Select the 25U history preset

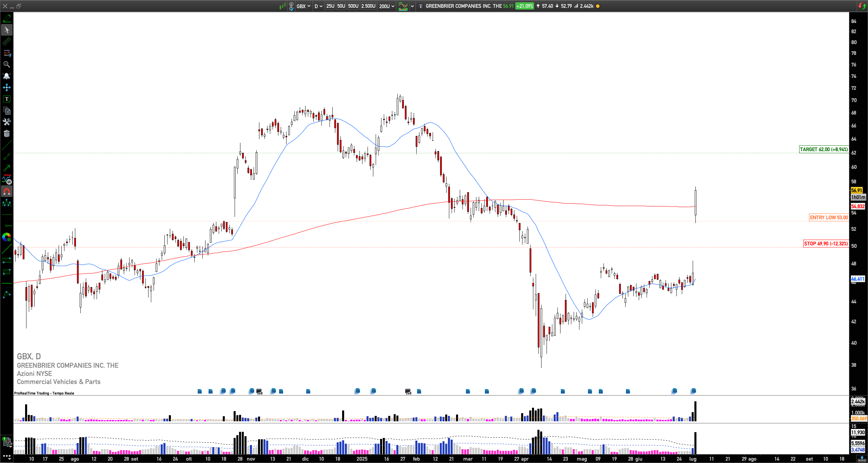(330, 6)
